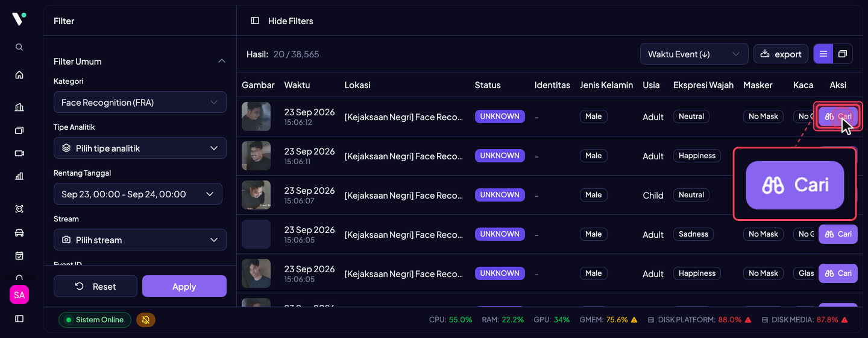
Task: Open the building icon in sidebar
Action: (19, 107)
